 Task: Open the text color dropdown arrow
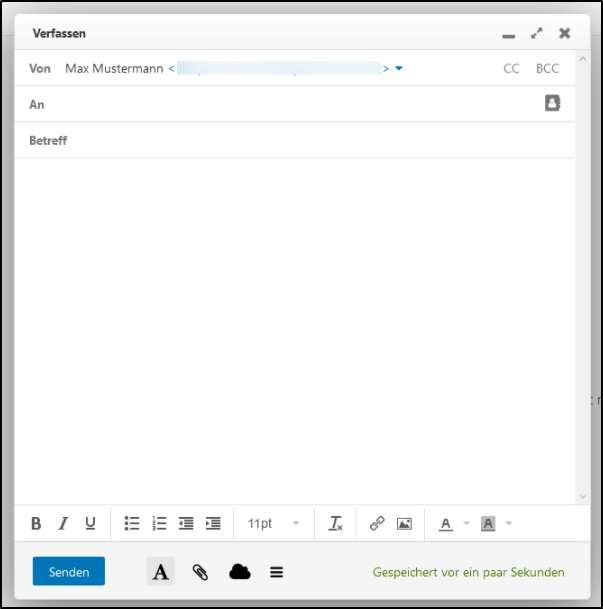point(467,523)
